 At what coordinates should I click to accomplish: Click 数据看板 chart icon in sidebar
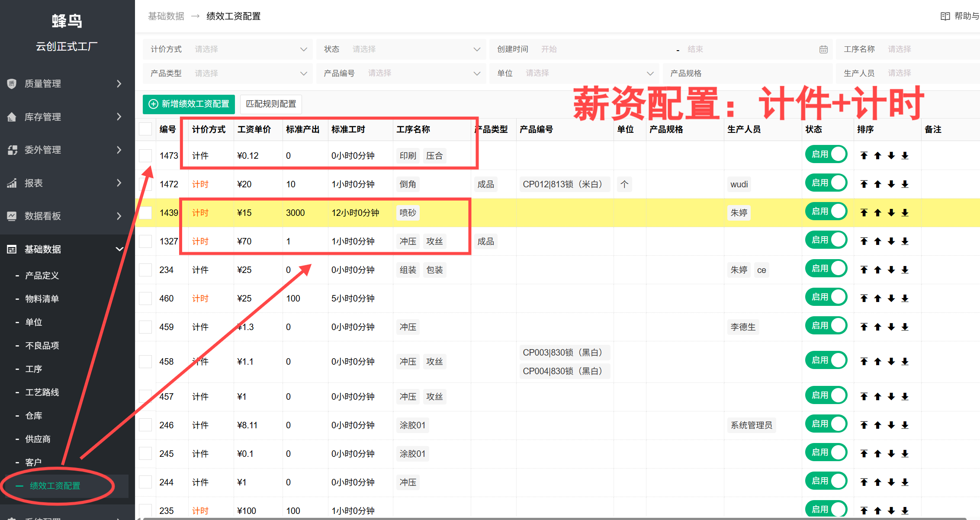[x=12, y=216]
